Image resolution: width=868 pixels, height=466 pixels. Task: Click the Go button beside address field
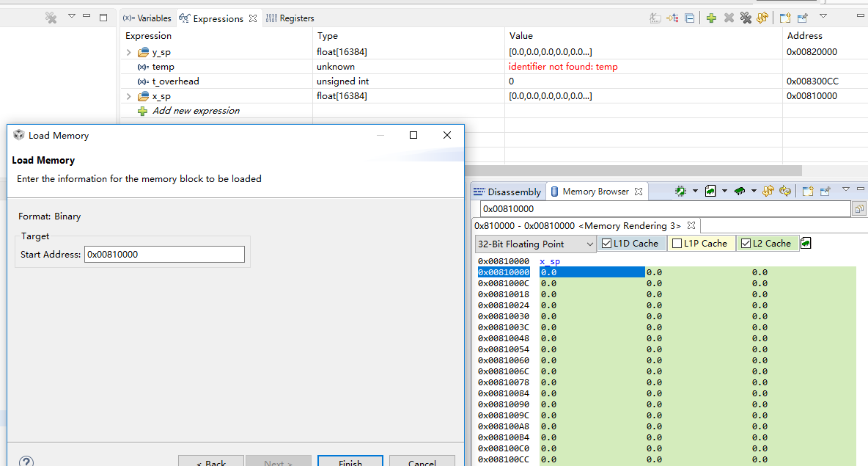click(x=859, y=209)
